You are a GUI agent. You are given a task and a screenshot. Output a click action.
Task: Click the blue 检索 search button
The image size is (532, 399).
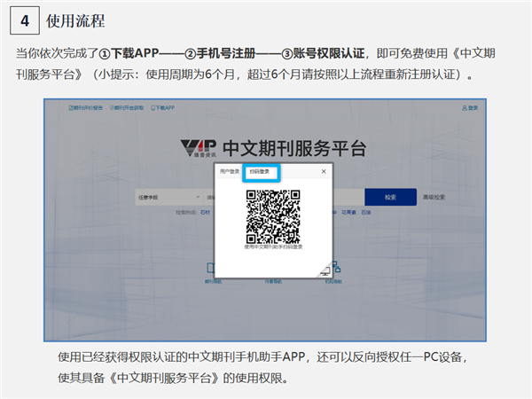(390, 197)
